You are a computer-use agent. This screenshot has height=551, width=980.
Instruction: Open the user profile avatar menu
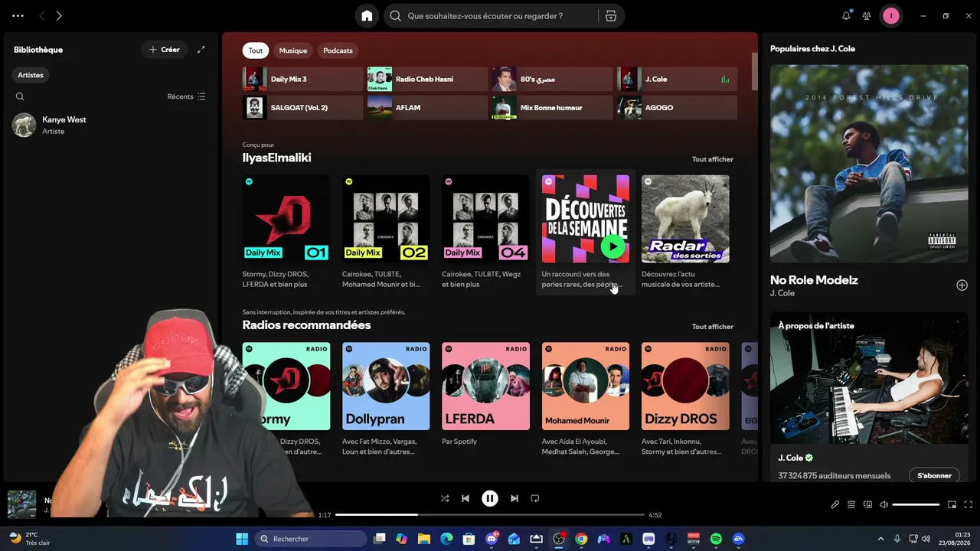[x=891, y=16]
